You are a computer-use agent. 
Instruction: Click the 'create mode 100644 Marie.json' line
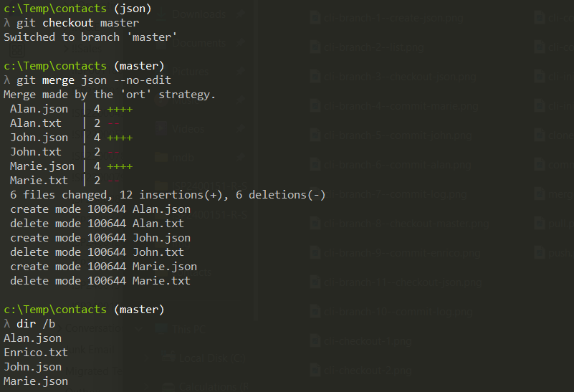coord(104,267)
